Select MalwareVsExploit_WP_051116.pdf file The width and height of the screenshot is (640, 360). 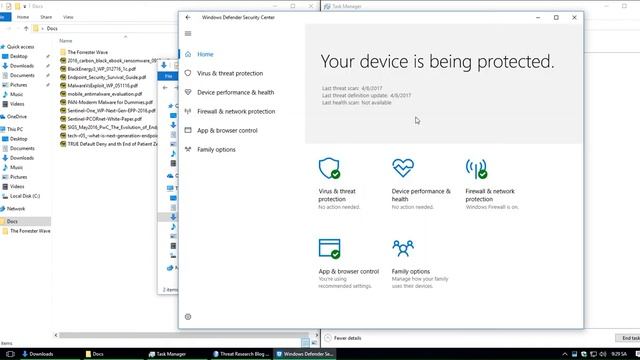pyautogui.click(x=103, y=86)
